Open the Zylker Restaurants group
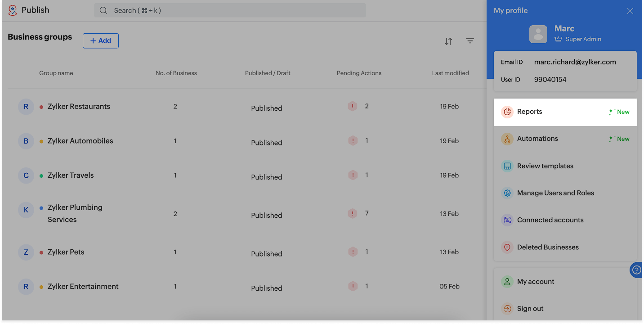Viewport: 644px width, 324px height. pos(79,107)
